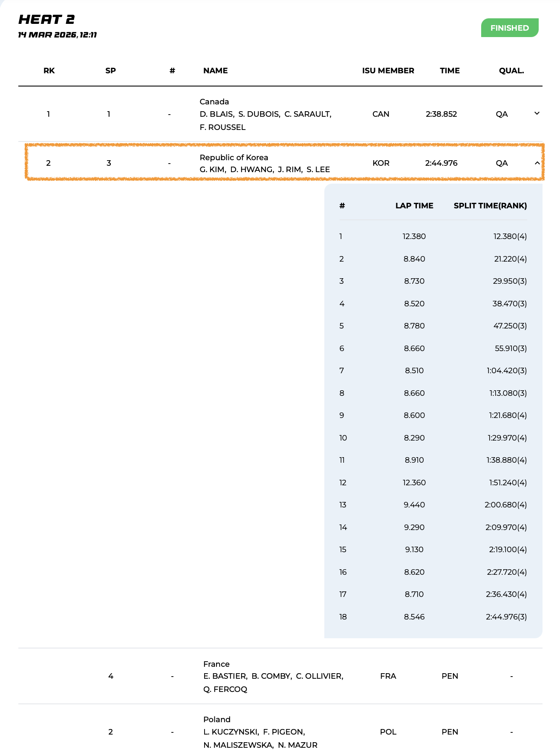Viewport: 560px width, 755px height.
Task: Click Canada's finish time 2:38.852
Action: click(x=441, y=114)
